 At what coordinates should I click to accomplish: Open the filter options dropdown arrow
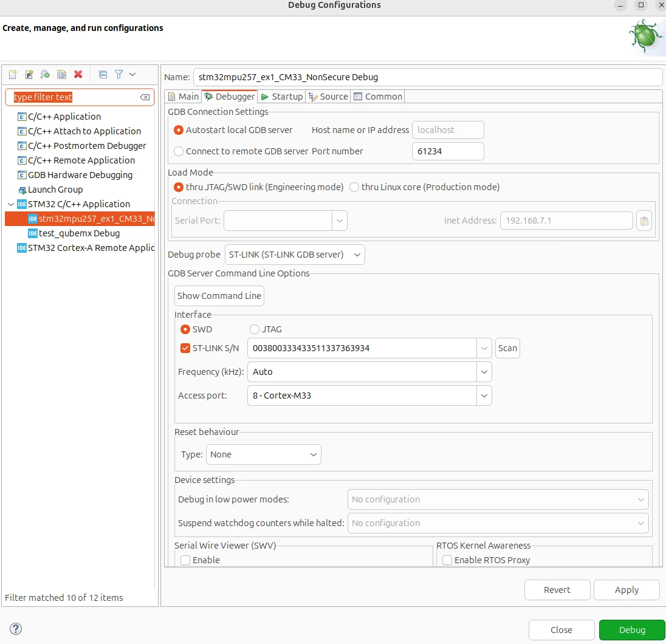(x=132, y=75)
